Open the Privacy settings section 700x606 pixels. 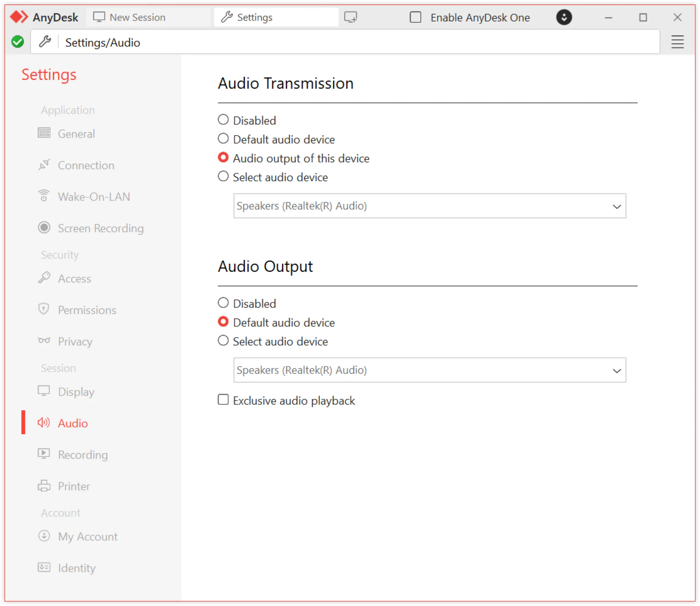click(75, 342)
